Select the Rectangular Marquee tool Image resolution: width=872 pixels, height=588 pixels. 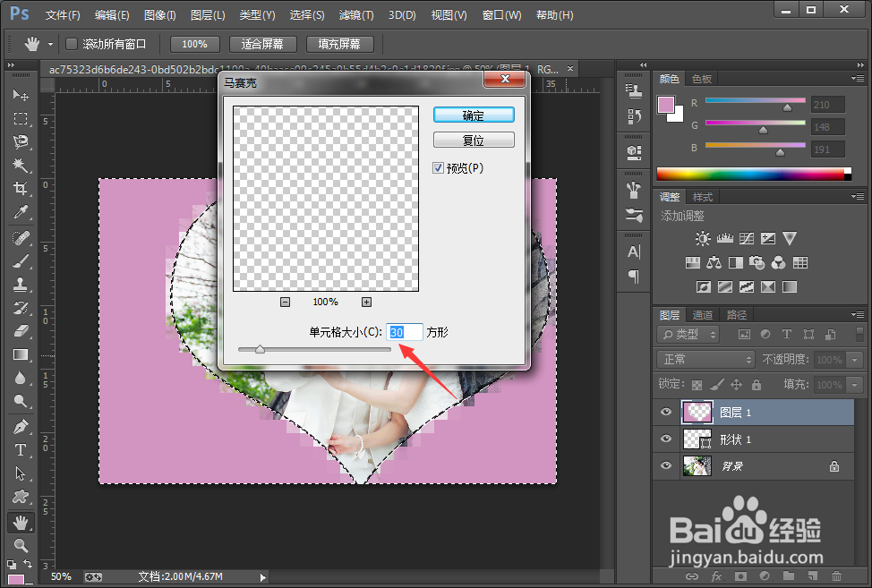click(21, 118)
